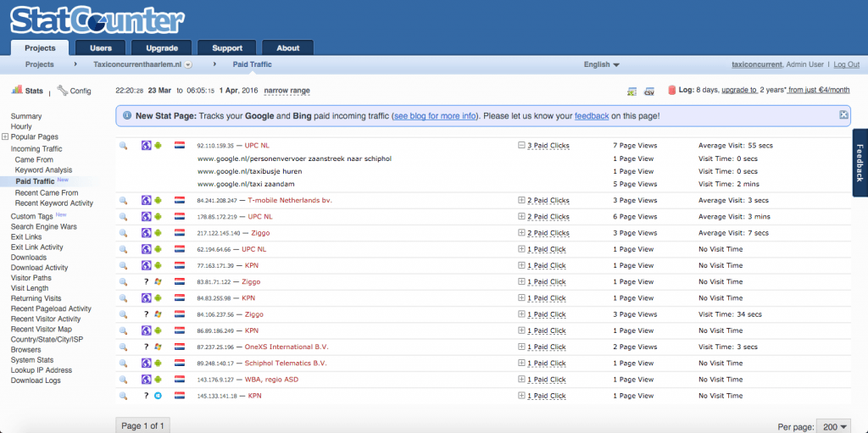The image size is (868, 433).
Task: Click magnifier icon for 84.241.208.247 row
Action: point(124,201)
